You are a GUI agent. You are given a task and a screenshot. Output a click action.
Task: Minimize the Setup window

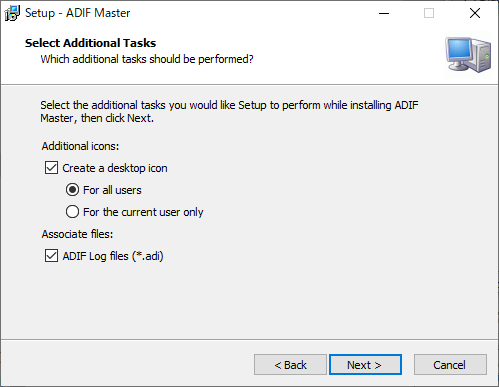(384, 13)
